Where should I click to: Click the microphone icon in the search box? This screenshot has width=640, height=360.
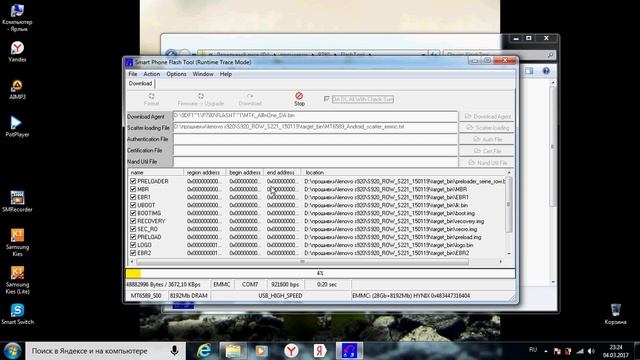(x=174, y=351)
